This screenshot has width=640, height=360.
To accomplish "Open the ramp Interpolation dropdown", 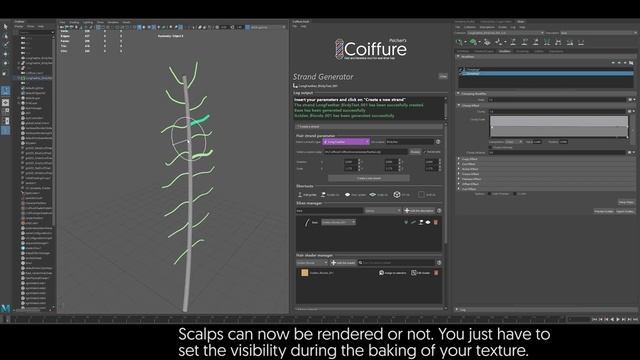I will (x=513, y=142).
